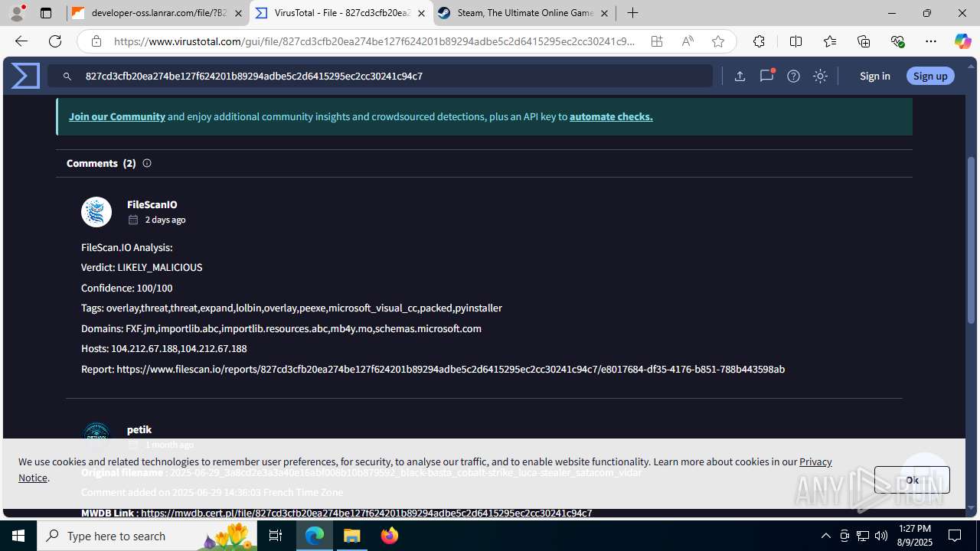Image resolution: width=980 pixels, height=551 pixels.
Task: Open File Explorer from the taskbar
Action: (x=352, y=536)
